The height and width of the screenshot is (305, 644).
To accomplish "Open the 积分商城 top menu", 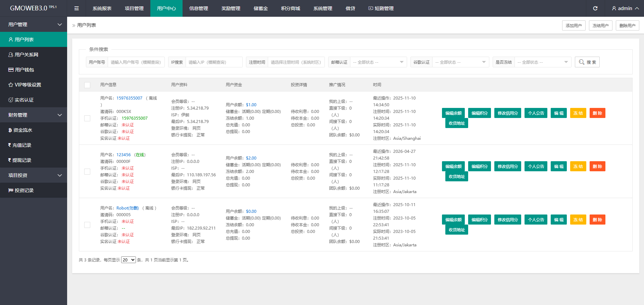I will pyautogui.click(x=290, y=8).
